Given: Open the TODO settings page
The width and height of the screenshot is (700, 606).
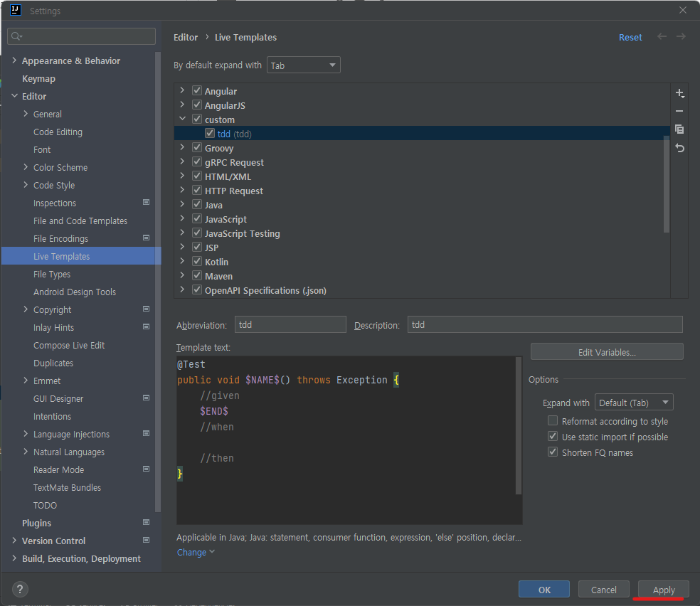Looking at the screenshot, I should 45,505.
